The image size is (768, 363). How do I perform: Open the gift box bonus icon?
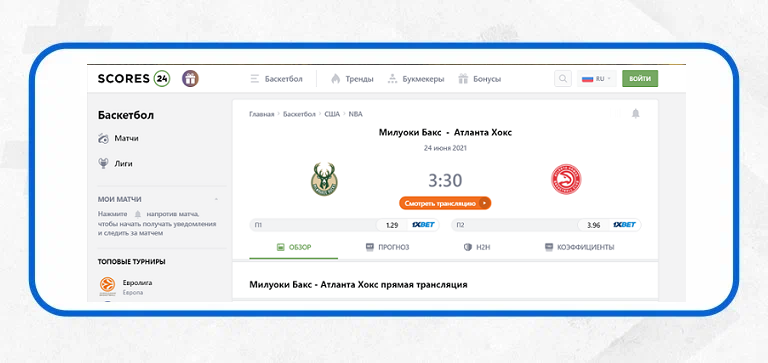(191, 79)
